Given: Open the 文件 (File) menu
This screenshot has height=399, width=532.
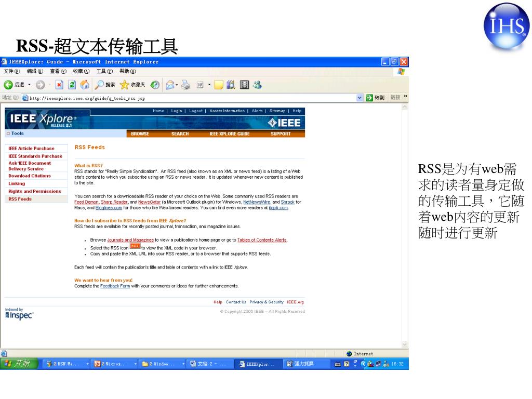Looking at the screenshot, I should [12, 71].
